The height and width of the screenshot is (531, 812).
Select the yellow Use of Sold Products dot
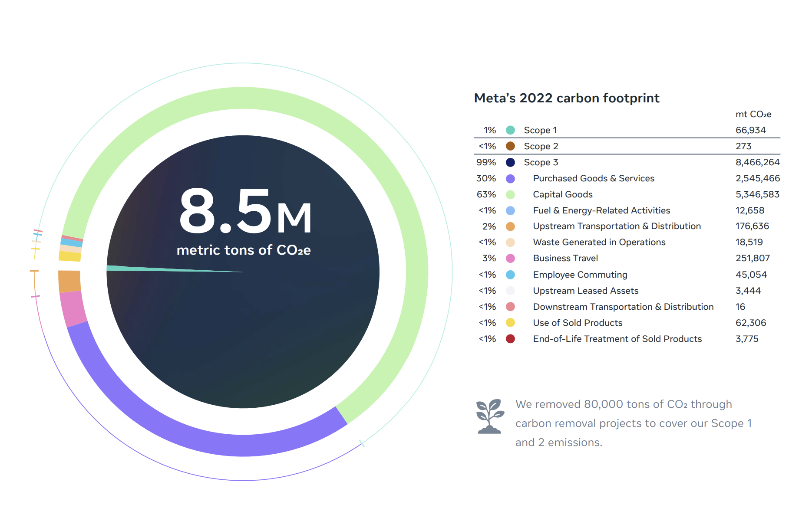tap(510, 323)
